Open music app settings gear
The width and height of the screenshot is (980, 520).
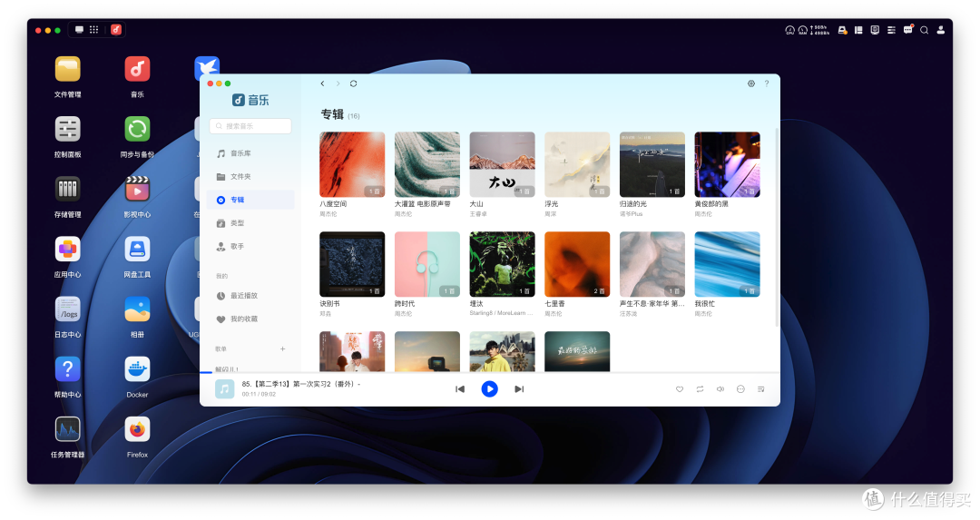pyautogui.click(x=751, y=83)
